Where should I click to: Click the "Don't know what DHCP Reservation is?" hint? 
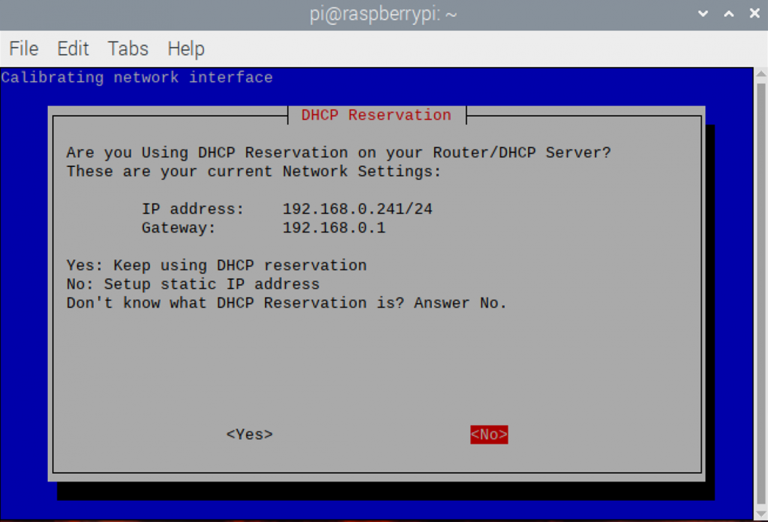(x=286, y=303)
